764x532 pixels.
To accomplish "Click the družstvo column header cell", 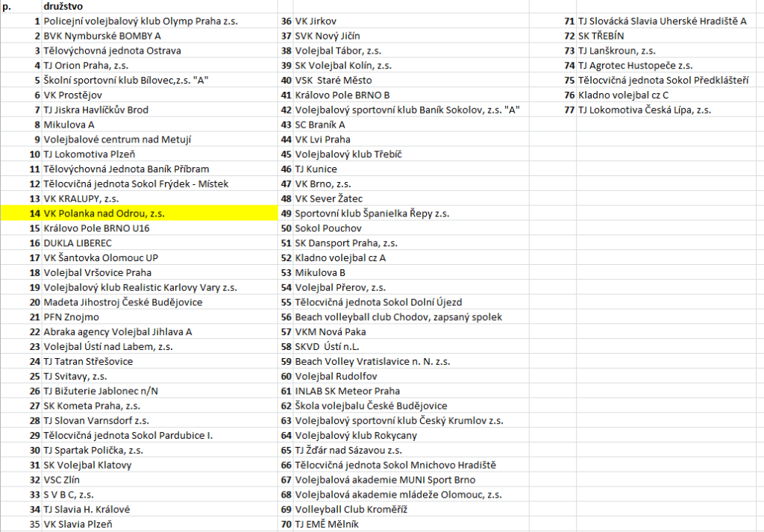I will [x=63, y=6].
